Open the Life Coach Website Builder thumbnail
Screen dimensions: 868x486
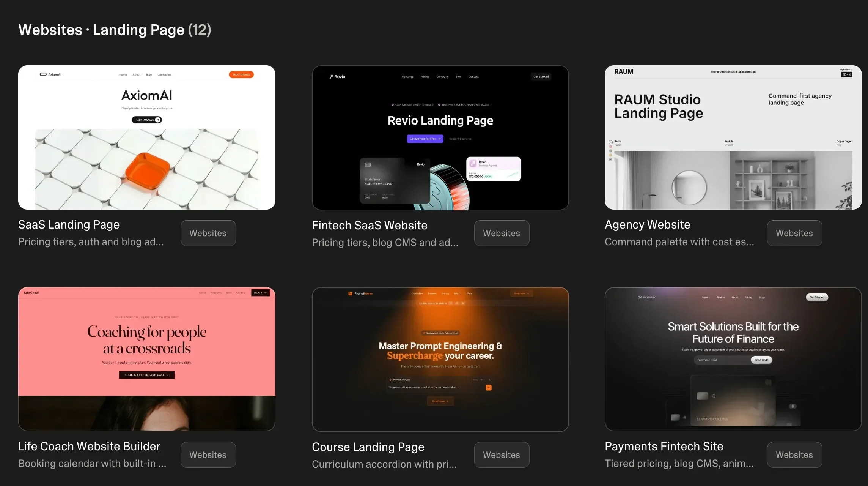pyautogui.click(x=147, y=359)
